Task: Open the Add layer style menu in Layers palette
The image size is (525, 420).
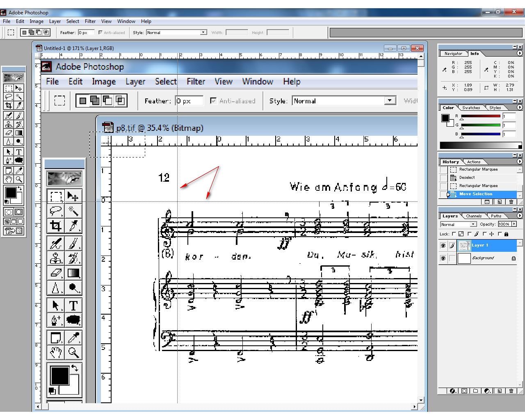Action: 453,391
